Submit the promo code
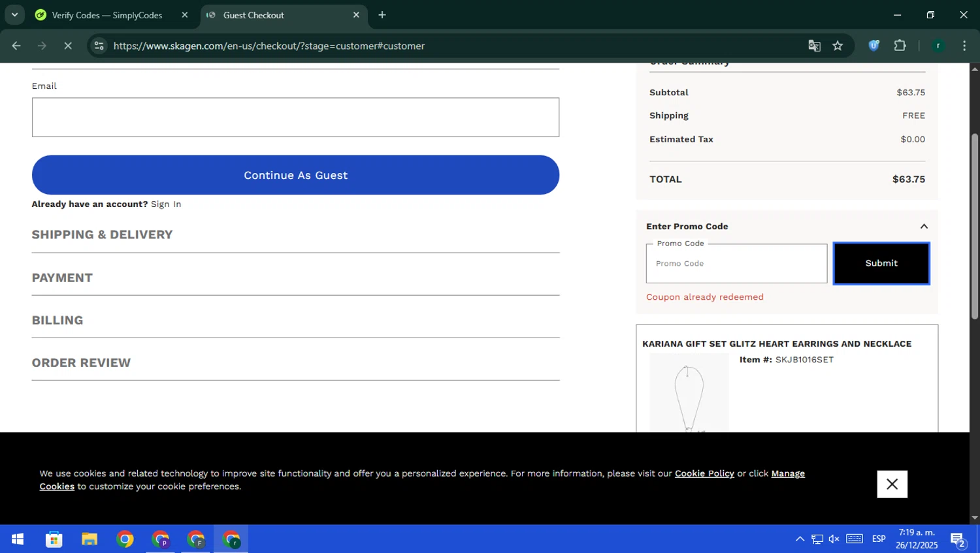The width and height of the screenshot is (980, 553). pyautogui.click(x=881, y=263)
